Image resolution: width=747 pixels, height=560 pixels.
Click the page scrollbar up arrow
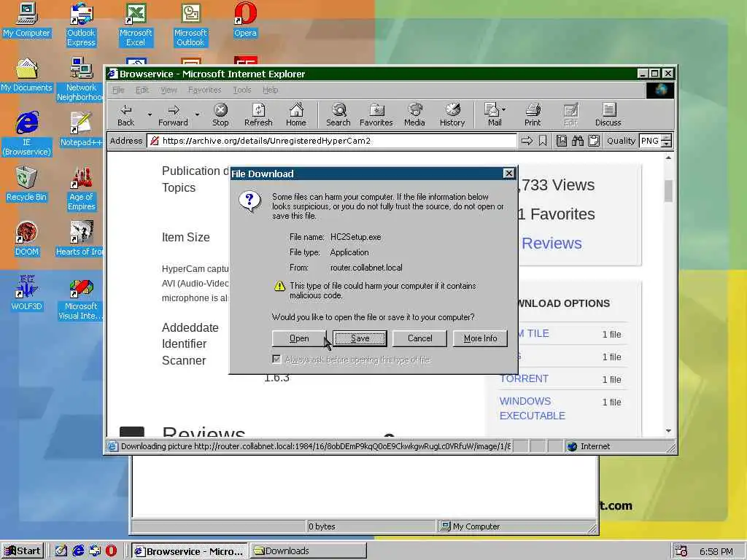[x=668, y=157]
